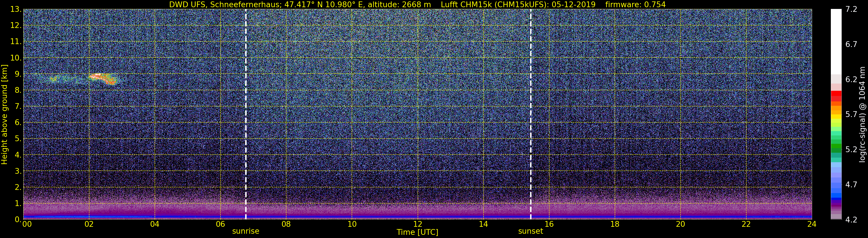Screen dimensions: 868x238
Task: Click the height axis tick label '7.'
Action: pos(18,107)
